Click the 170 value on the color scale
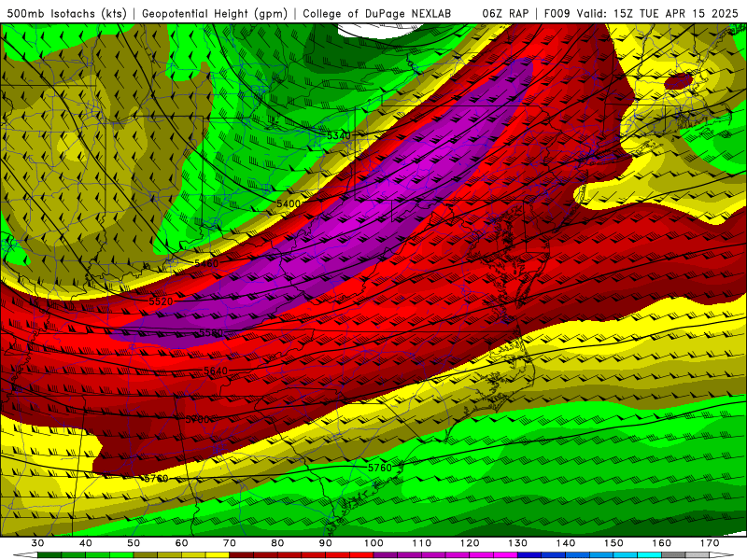The image size is (747, 560). (x=710, y=543)
